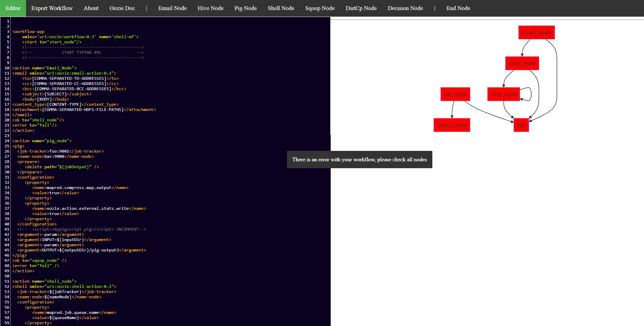Dismiss the workflow error message toast
This screenshot has width=644, height=326.
click(x=359, y=160)
